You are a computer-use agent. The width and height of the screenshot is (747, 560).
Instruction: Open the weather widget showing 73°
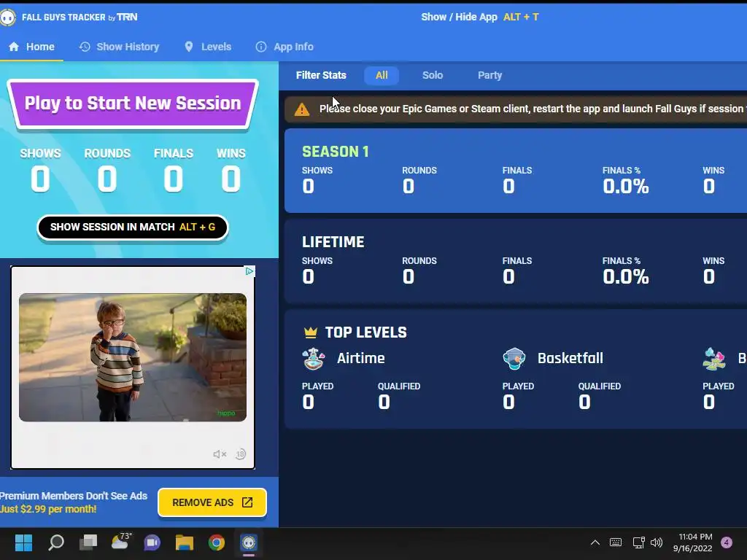click(120, 542)
